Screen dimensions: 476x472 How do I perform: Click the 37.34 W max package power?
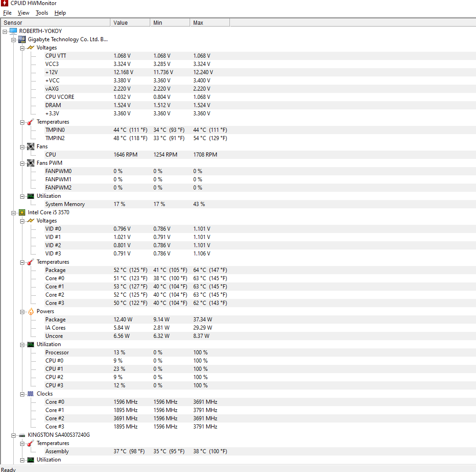(203, 320)
